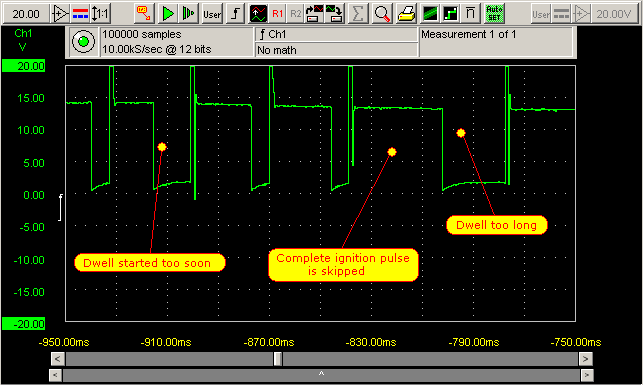Click the one-shot single measurement icon

pos(188,14)
